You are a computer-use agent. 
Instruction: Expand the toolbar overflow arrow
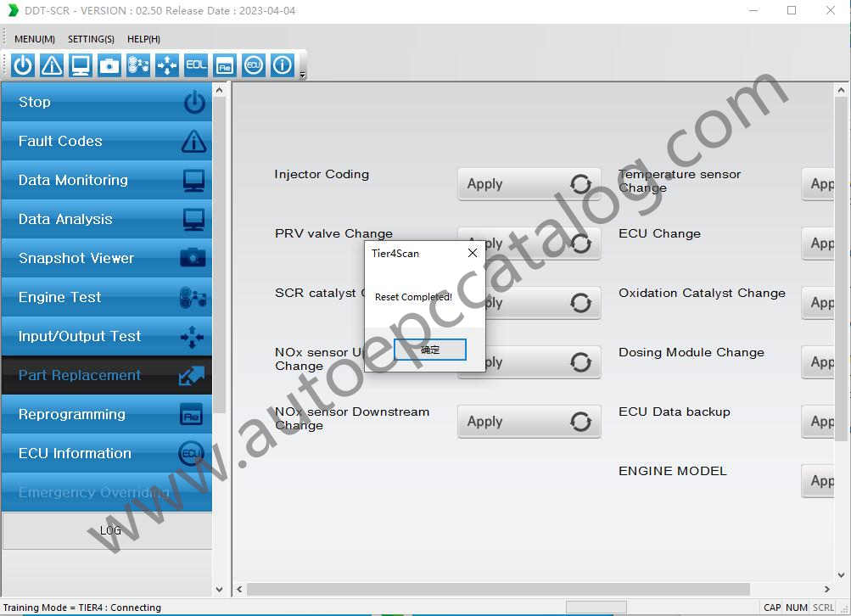pos(303,75)
